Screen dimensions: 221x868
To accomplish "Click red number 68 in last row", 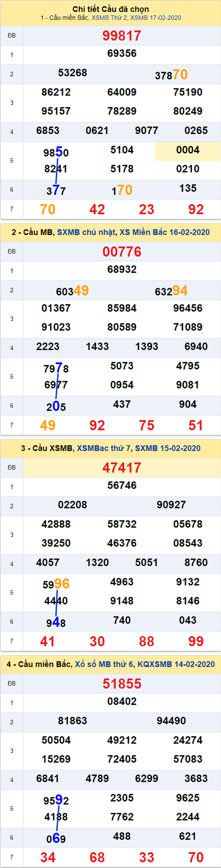I will tap(97, 857).
